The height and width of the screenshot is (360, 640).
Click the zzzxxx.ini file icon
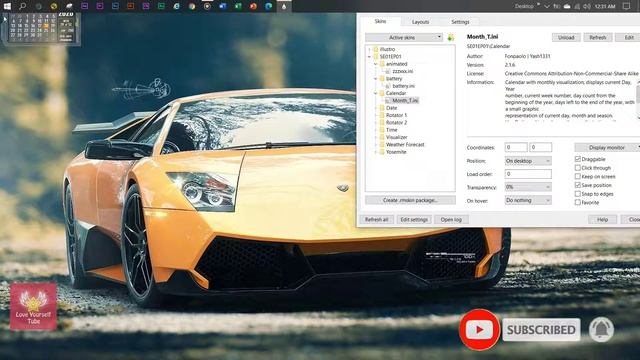388,71
